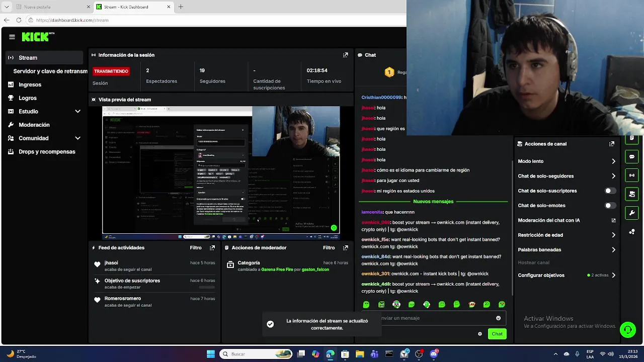Image resolution: width=644 pixels, height=362 pixels.
Task: Open Restricción de edad options chevron
Action: (x=613, y=235)
